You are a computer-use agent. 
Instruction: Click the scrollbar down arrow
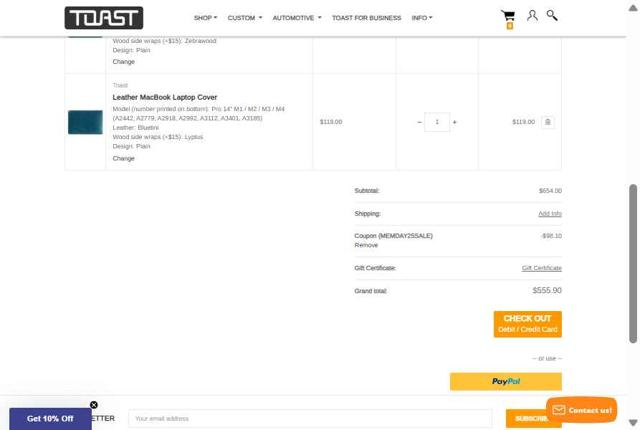(x=633, y=422)
